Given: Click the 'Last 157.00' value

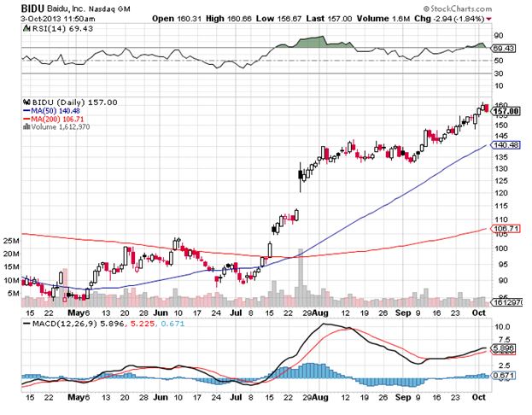Looking at the screenshot, I should coord(329,19).
